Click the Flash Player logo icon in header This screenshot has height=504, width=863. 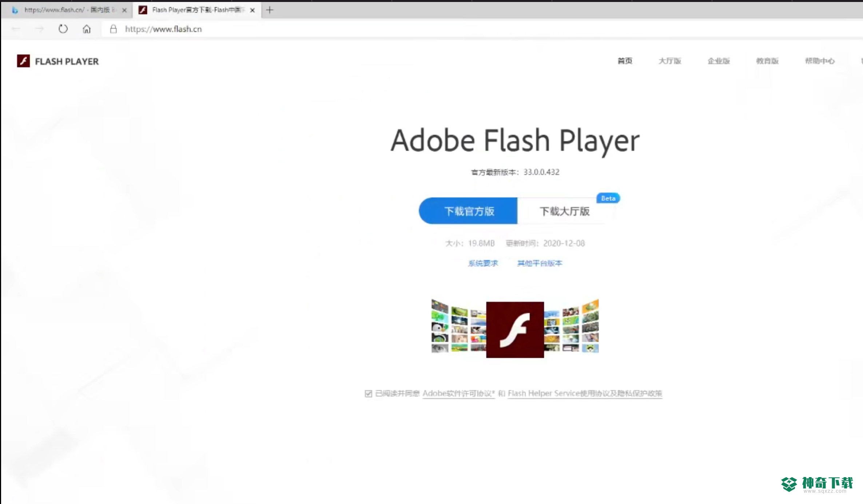click(23, 61)
